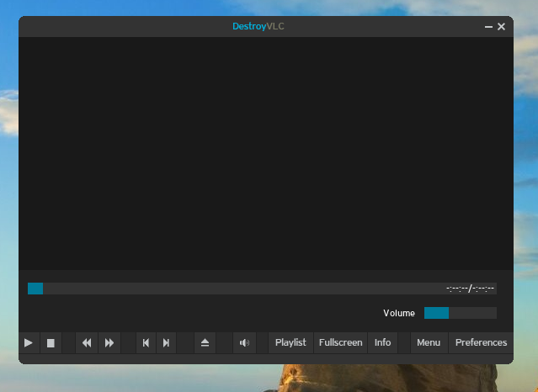Switch to Fullscreen mode
This screenshot has height=392, width=538.
[x=340, y=342]
